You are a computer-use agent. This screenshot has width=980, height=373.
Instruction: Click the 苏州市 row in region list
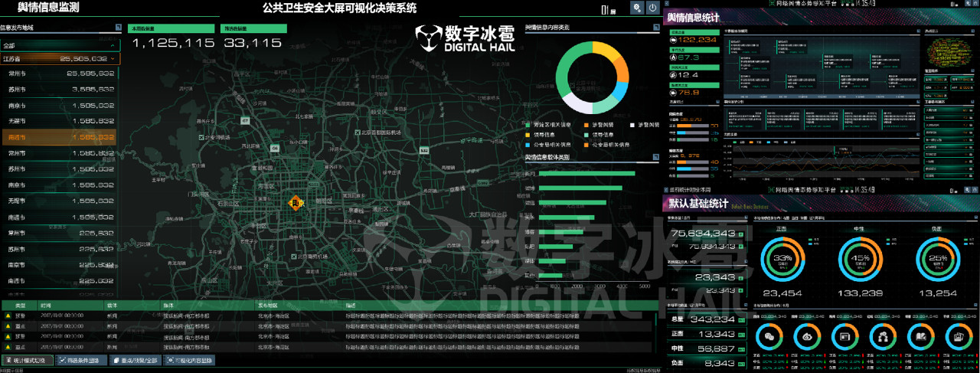(58, 90)
